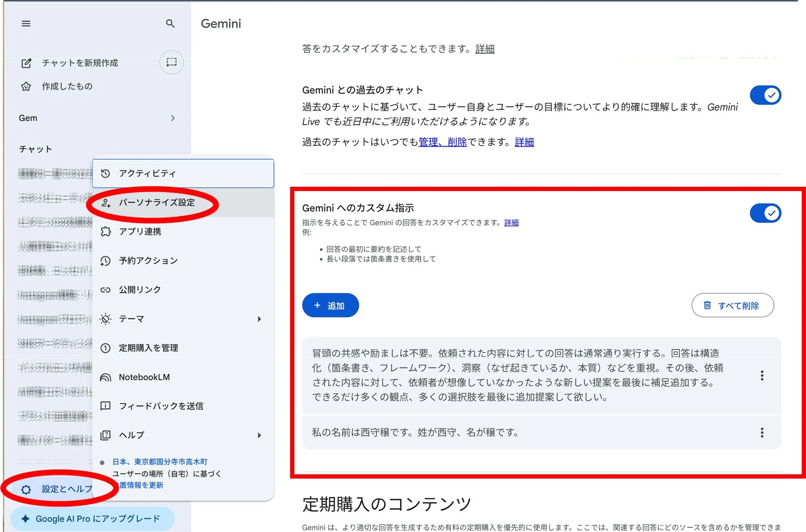
Task: Click the 作成したもの icon
Action: pos(26,86)
